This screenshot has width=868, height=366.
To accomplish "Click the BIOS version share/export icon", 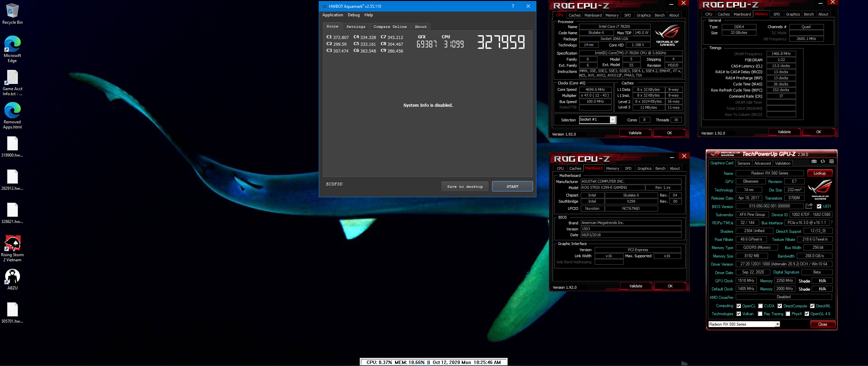I will (809, 206).
